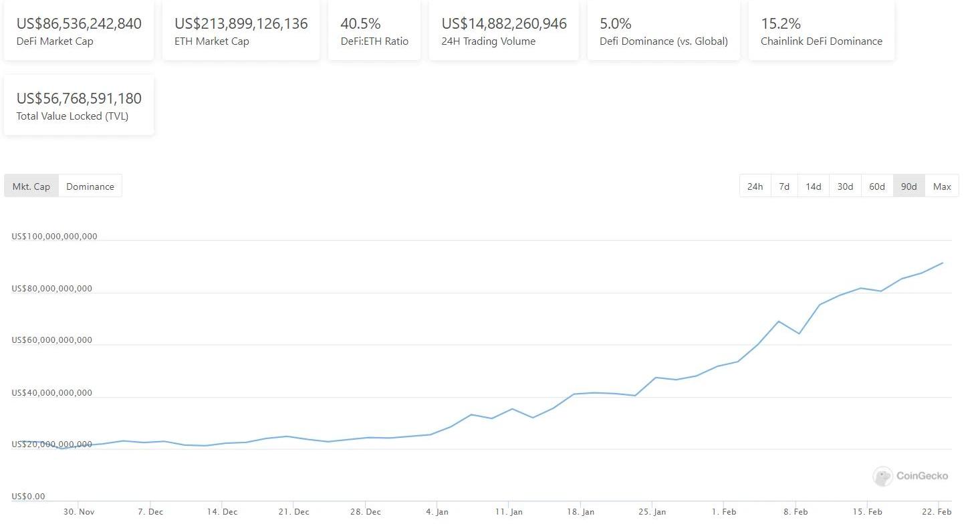Click the CoinGecko watermark text

[x=922, y=477]
